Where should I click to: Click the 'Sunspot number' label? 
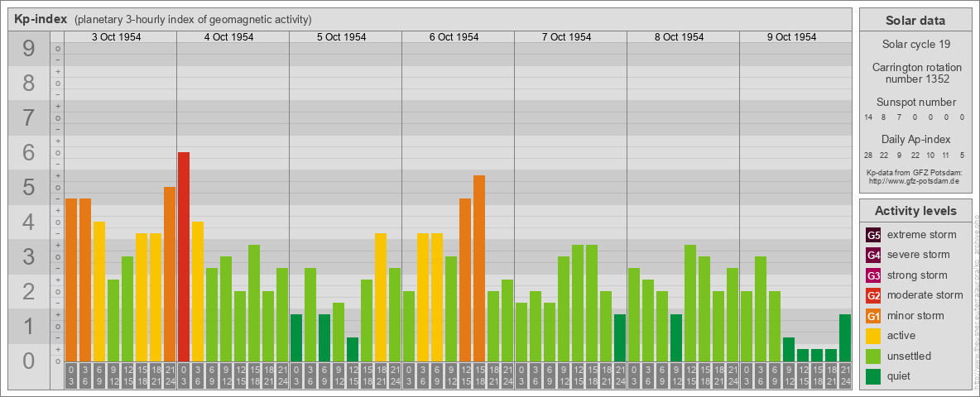[915, 103]
